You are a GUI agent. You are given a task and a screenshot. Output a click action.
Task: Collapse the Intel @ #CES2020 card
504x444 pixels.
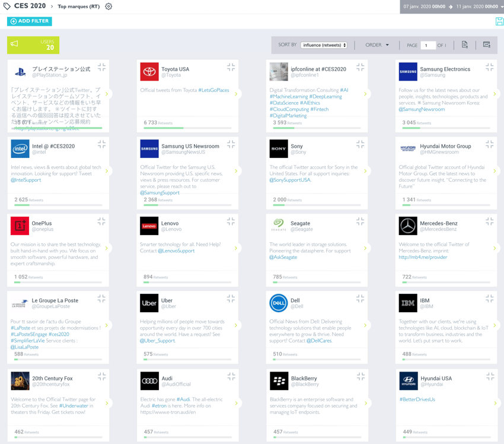pyautogui.click(x=101, y=144)
